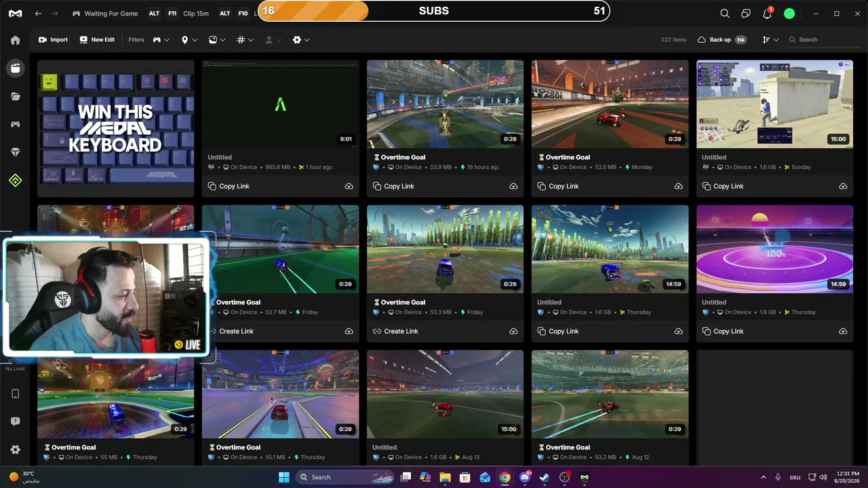Upload the 53.7 MB Friday clip to cloud
868x488 pixels.
(x=349, y=331)
